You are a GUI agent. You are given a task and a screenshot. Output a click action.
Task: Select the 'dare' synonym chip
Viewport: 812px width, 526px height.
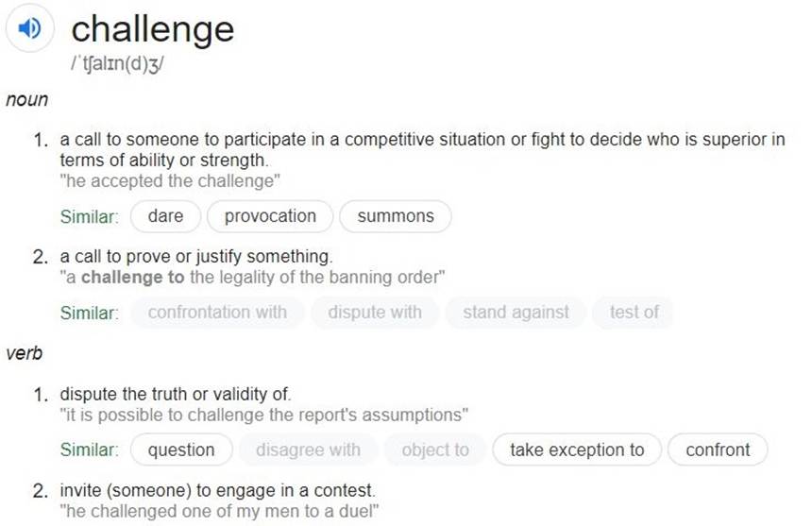point(165,216)
